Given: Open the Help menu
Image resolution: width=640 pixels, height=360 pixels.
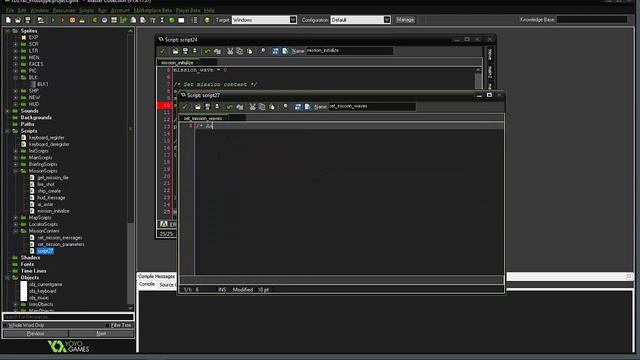Looking at the screenshot, I should [x=209, y=10].
